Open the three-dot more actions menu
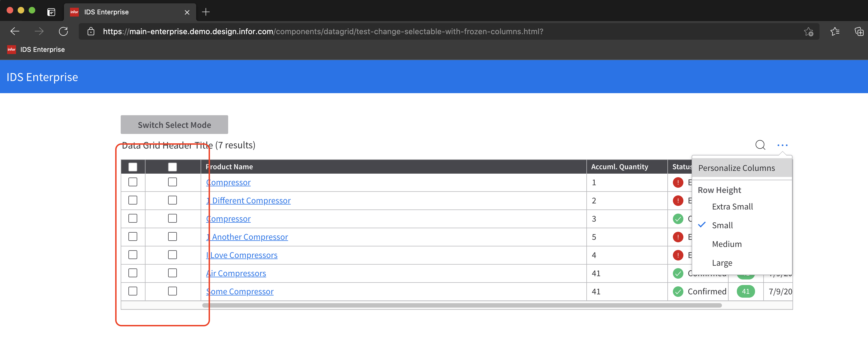This screenshot has width=868, height=355. pyautogui.click(x=782, y=145)
